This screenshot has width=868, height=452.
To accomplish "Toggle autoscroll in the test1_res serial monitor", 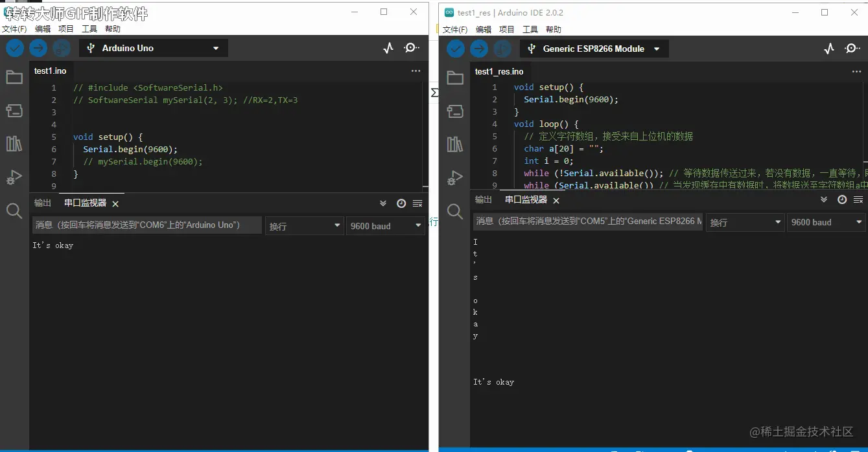I will coord(825,199).
